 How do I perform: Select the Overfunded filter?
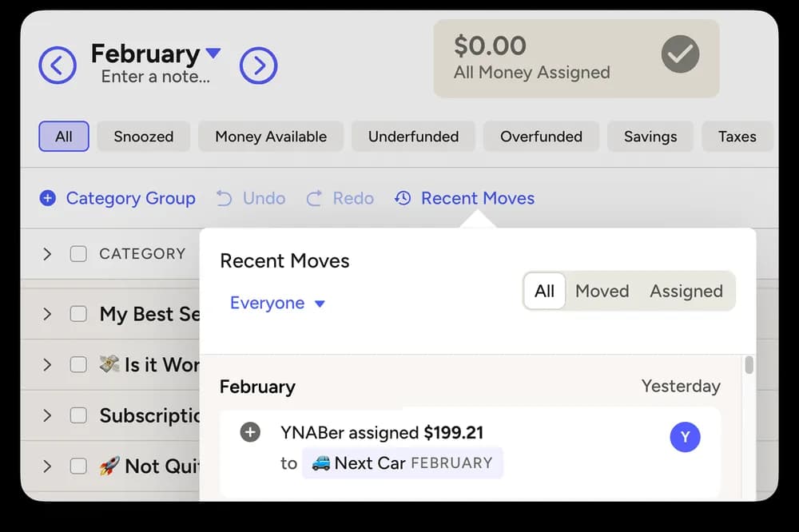coord(541,136)
